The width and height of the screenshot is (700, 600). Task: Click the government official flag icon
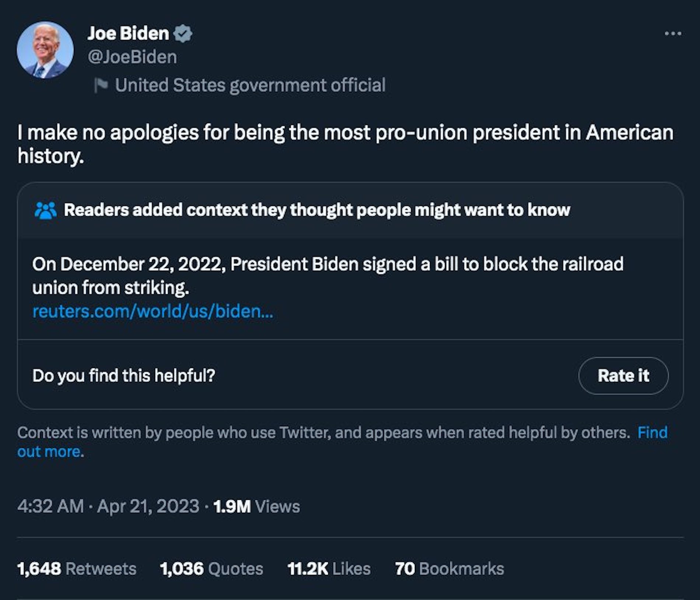(101, 85)
